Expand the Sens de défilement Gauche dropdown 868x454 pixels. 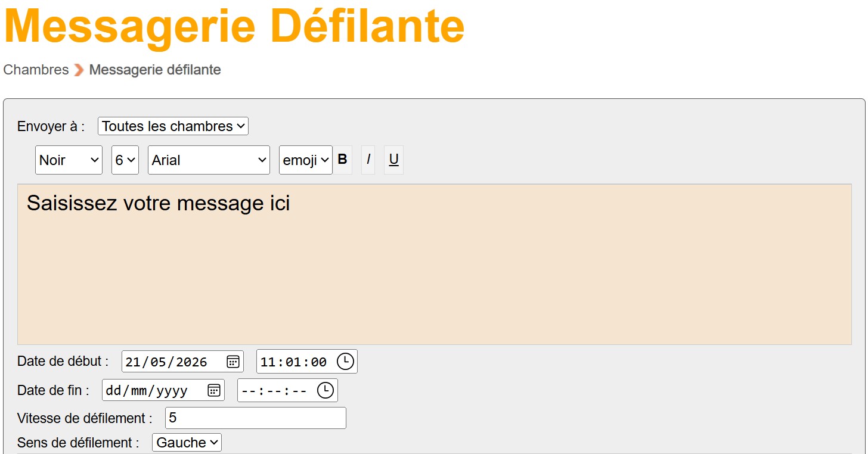coord(187,443)
